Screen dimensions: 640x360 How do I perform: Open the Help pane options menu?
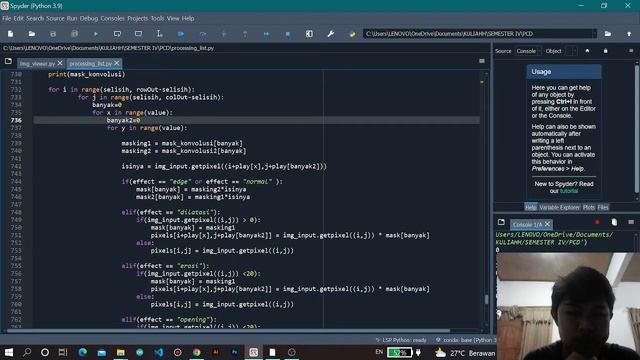point(631,51)
